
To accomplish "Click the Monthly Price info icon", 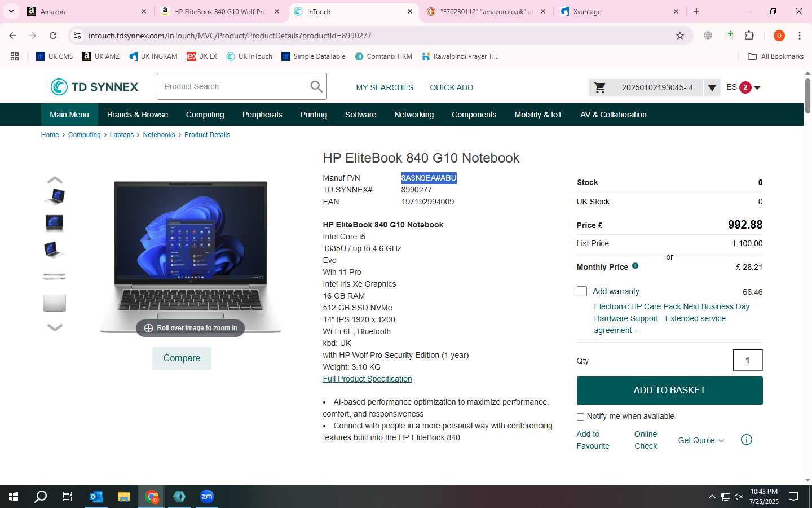I will [635, 266].
